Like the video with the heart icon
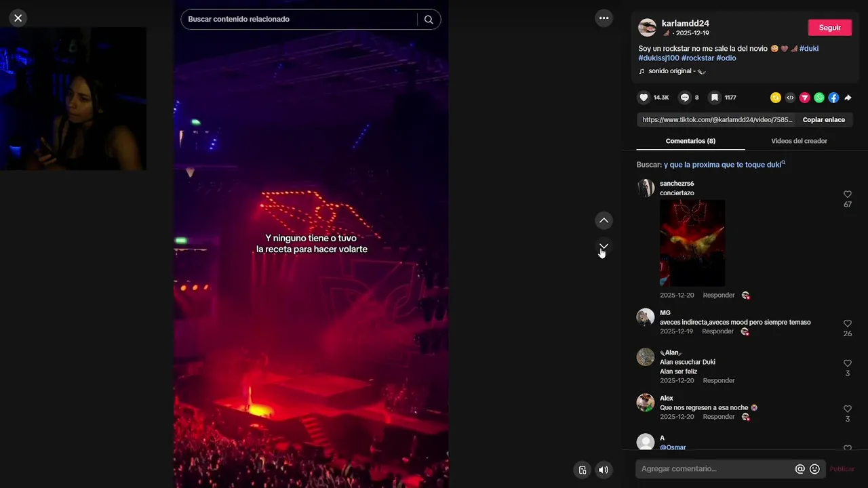Image resolution: width=868 pixels, height=488 pixels. [644, 98]
